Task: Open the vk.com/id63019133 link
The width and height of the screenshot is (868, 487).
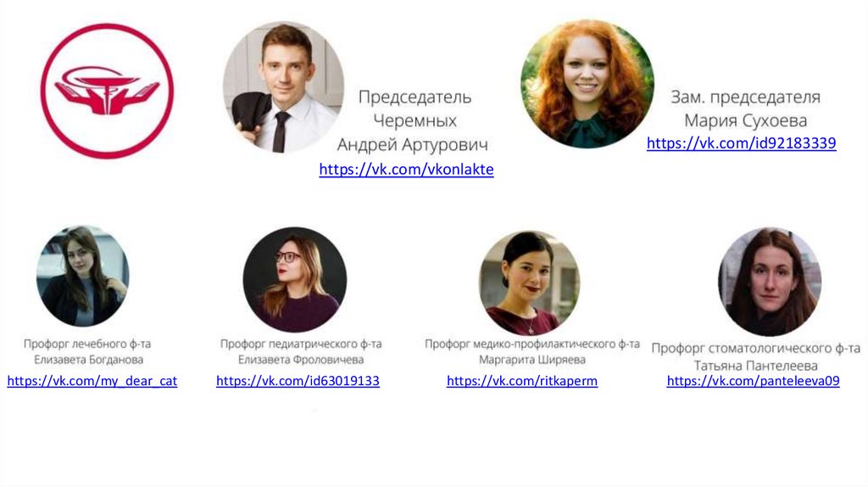Action: tap(298, 381)
